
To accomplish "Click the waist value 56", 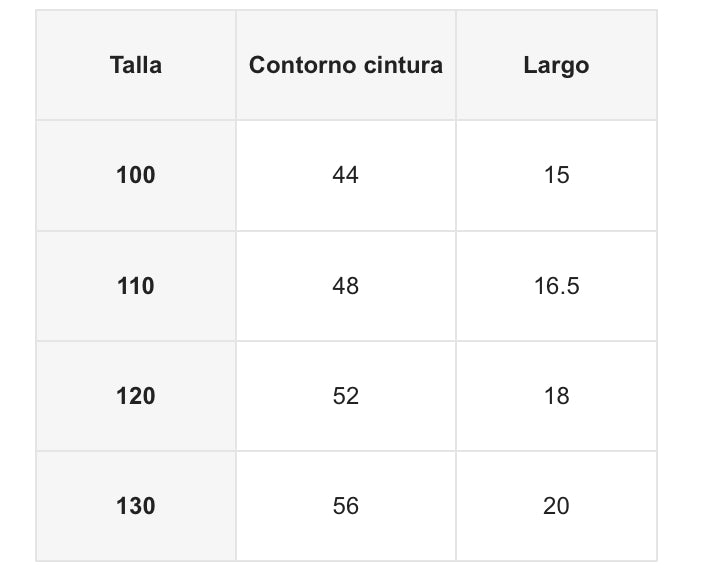I will pyautogui.click(x=346, y=506).
